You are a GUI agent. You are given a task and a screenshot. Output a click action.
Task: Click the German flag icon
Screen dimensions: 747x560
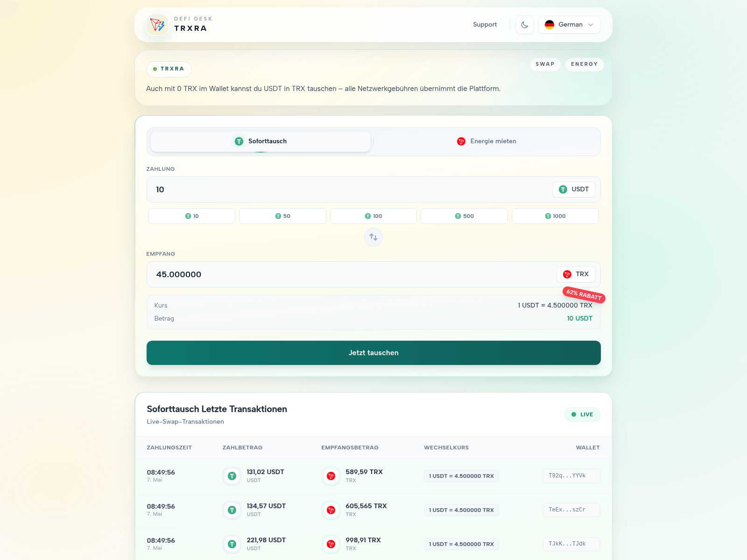[x=550, y=25]
